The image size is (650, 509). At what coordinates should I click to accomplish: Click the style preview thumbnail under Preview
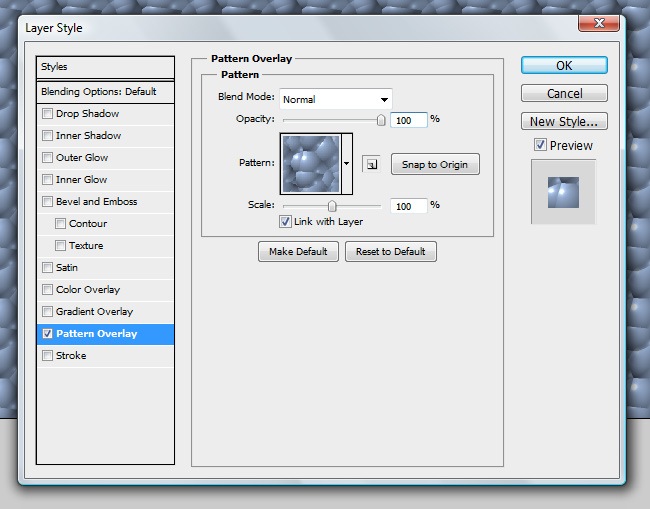click(562, 192)
